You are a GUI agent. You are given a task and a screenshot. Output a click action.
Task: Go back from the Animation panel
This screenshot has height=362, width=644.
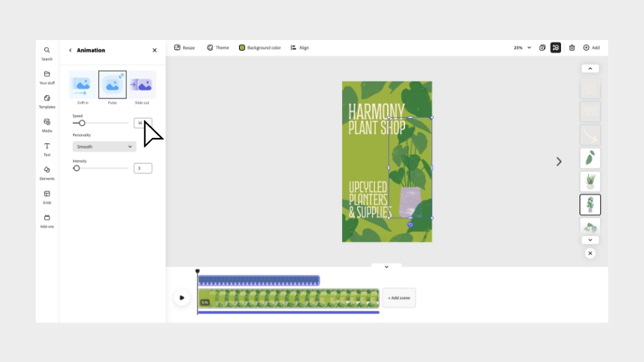(70, 51)
